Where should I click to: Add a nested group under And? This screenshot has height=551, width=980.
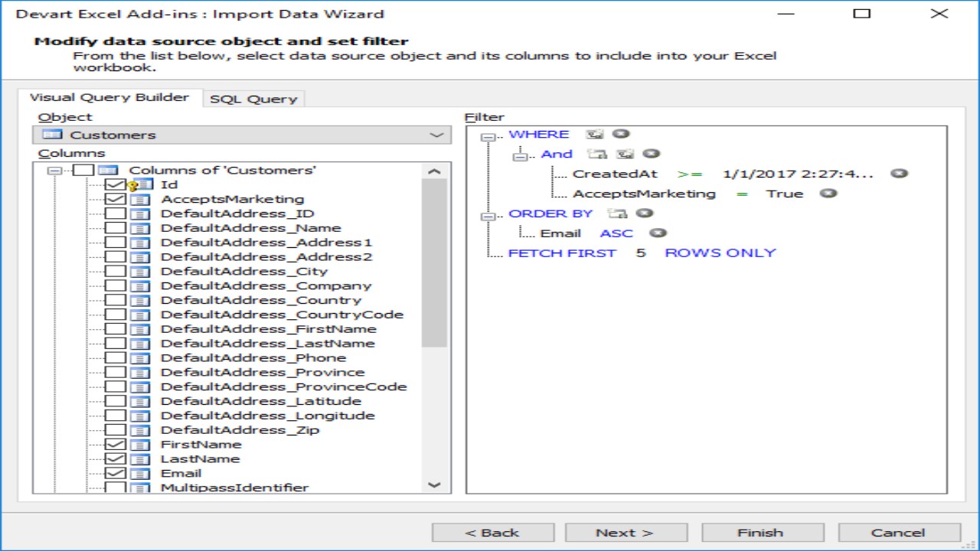(625, 155)
